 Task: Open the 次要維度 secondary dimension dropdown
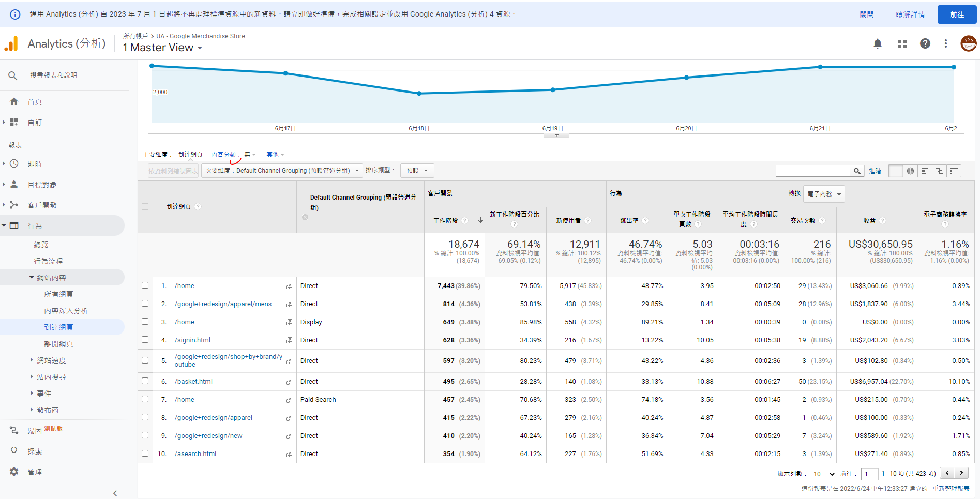coord(282,171)
